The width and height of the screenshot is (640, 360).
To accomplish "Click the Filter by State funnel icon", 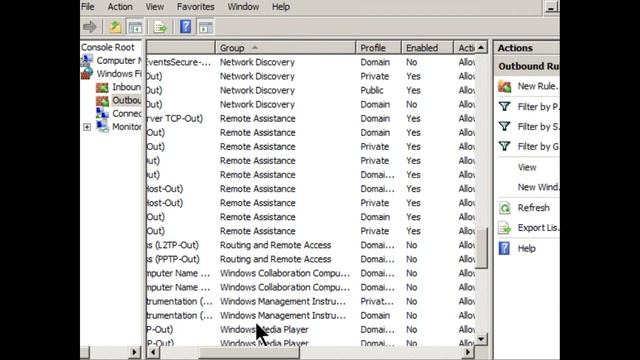I will 504,127.
